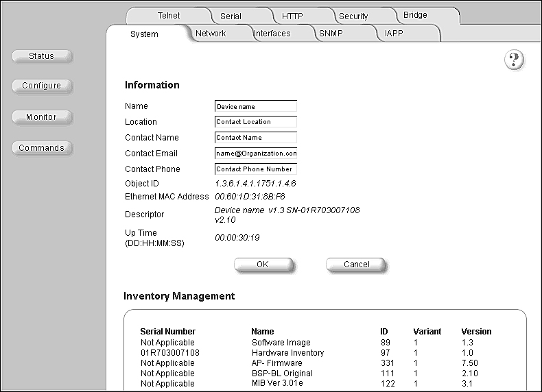This screenshot has width=542, height=392.
Task: Switch to the Serial tab
Action: [x=231, y=16]
